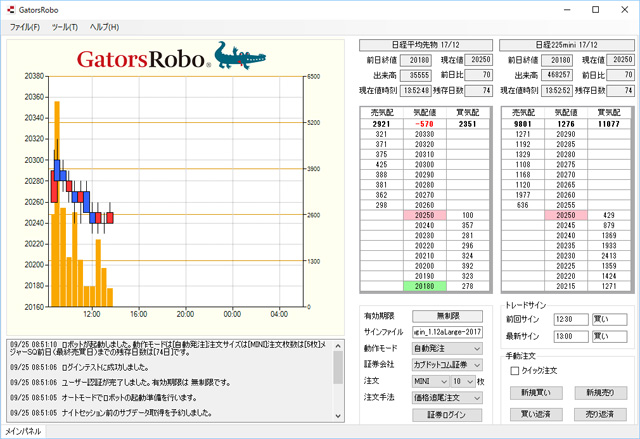
Task: Click the 前回サイン direction field 買い
Action: 609,319
